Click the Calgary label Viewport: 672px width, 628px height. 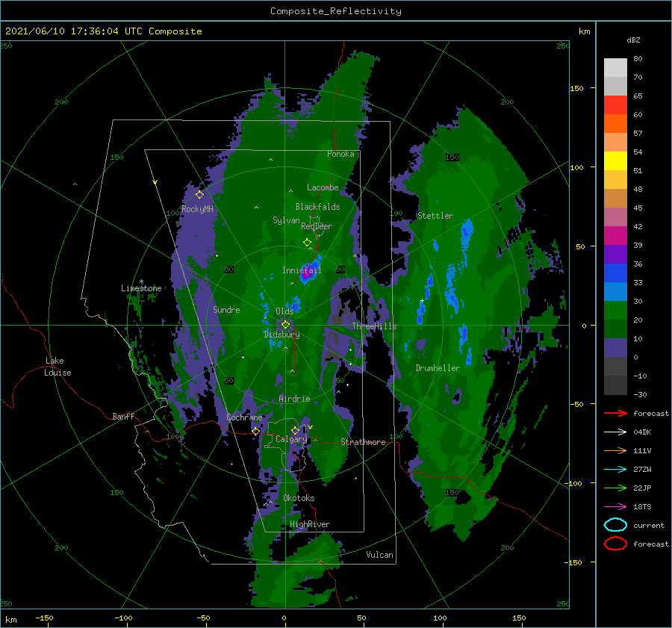(x=291, y=439)
